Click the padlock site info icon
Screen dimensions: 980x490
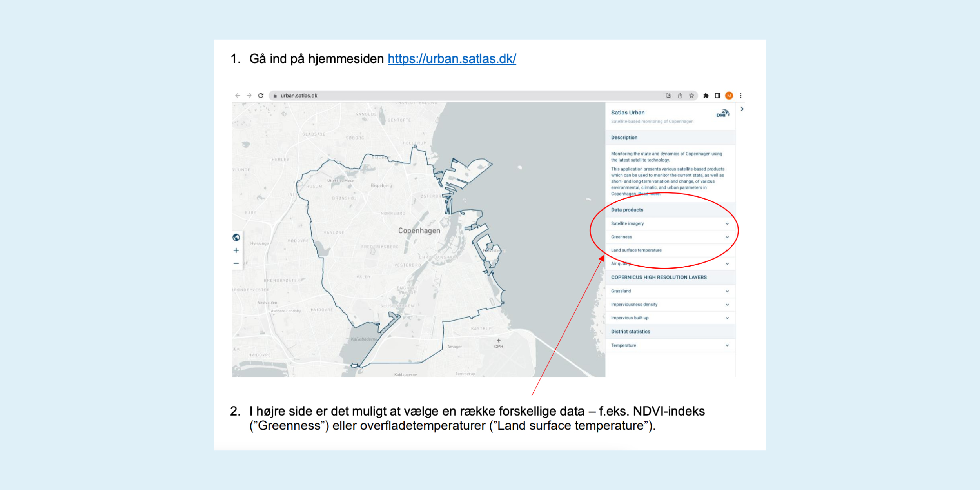[x=275, y=96]
